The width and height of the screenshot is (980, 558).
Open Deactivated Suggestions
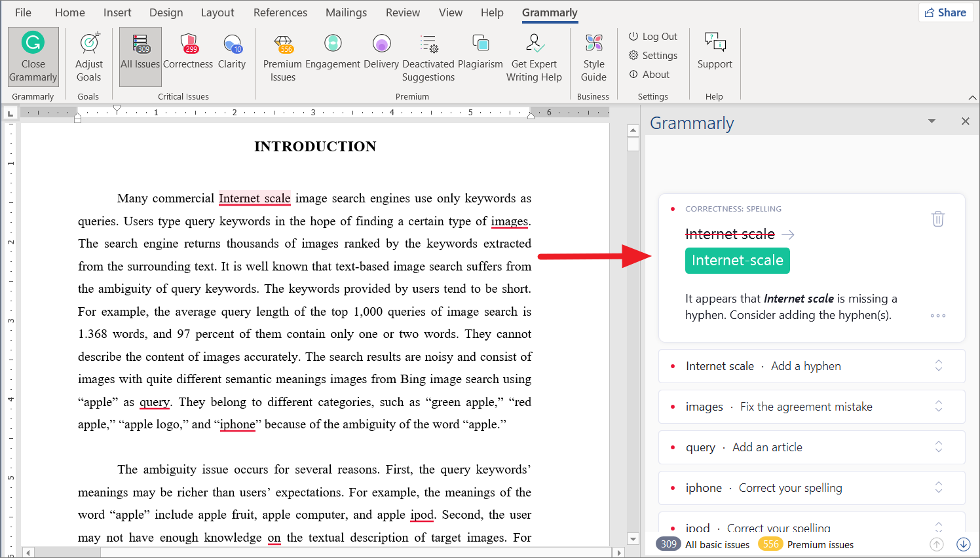point(428,56)
